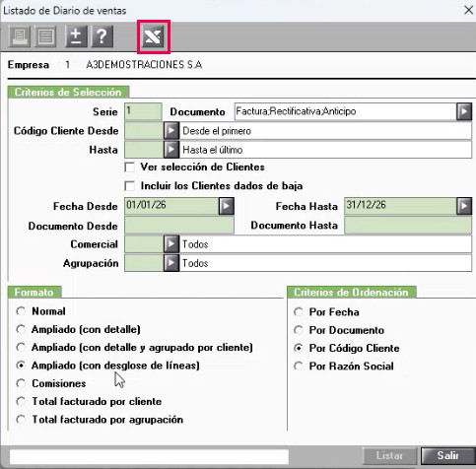476x469 pixels.
Task: Open Hasta client lookup arrow
Action: 171,150
